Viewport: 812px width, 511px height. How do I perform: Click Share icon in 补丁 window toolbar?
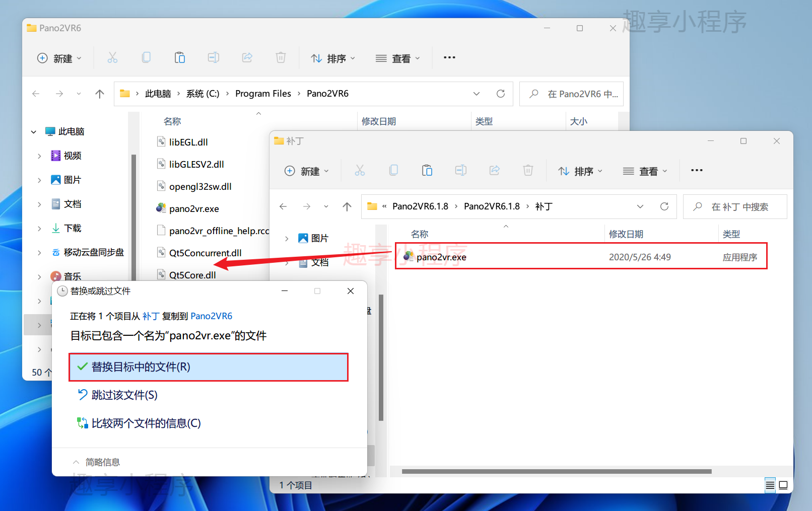pos(495,171)
